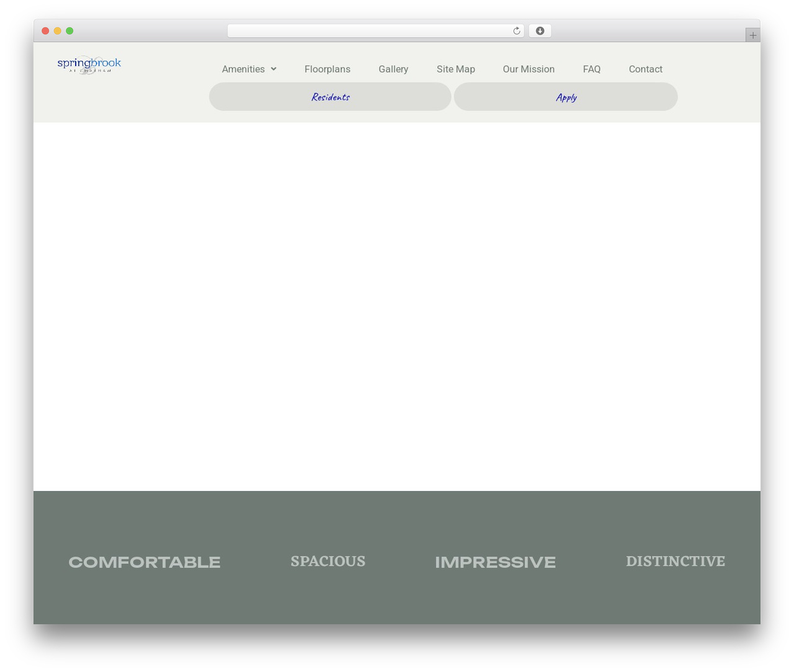
Task: Expand the Amenities dropdown chevron
Action: tap(274, 69)
